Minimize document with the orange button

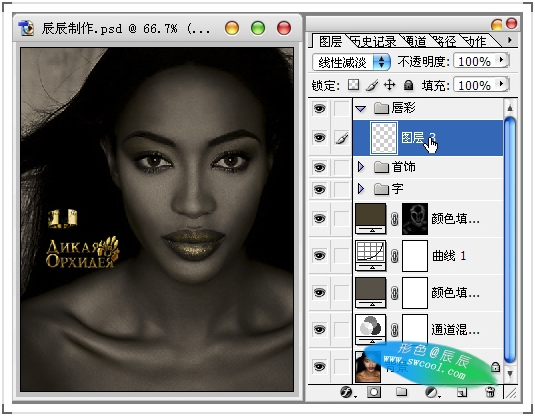pos(232,28)
